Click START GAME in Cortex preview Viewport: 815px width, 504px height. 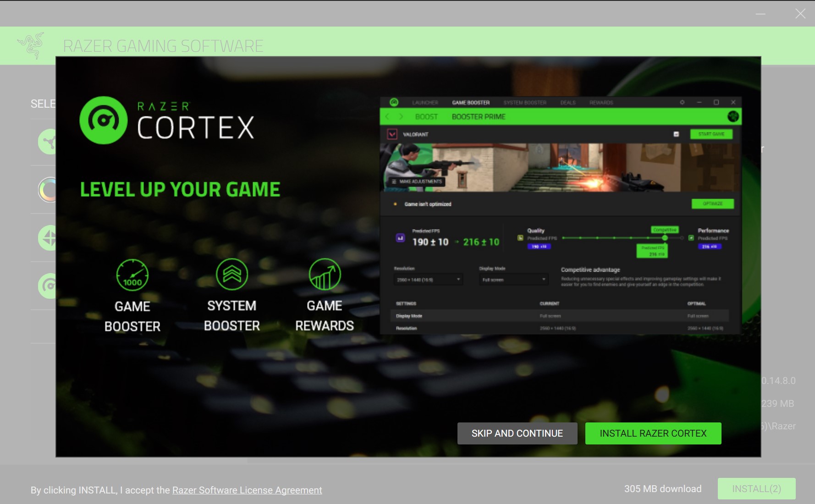(x=711, y=134)
